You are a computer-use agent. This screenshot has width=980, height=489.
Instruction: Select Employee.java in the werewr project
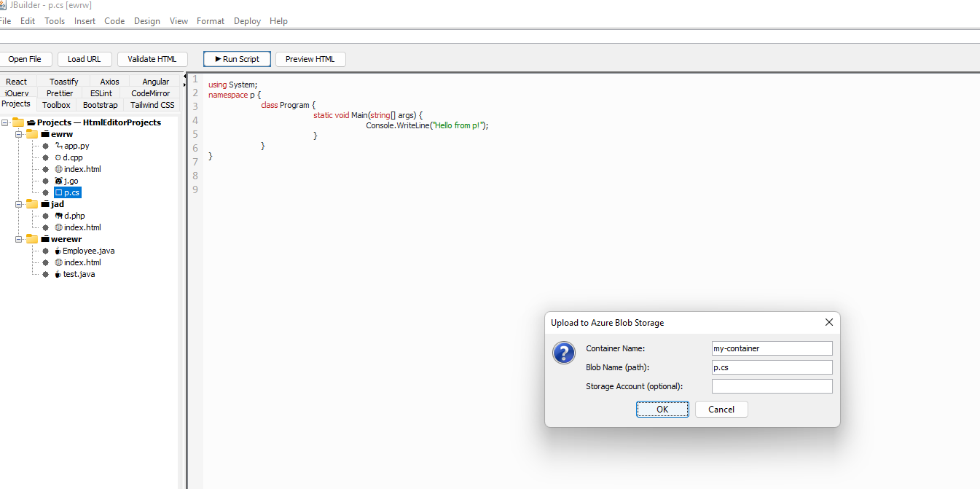click(x=85, y=251)
